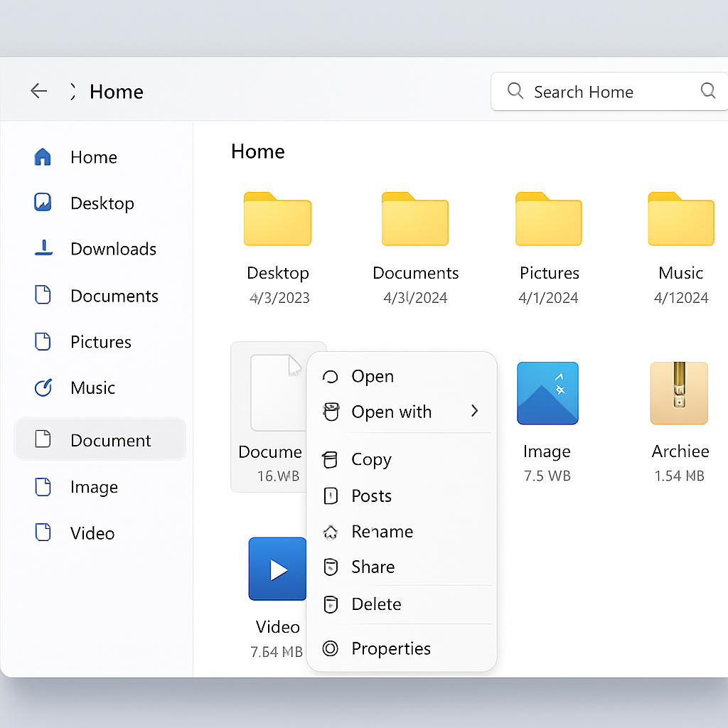Select the Image file thumbnail
The image size is (728, 728).
coord(548,392)
